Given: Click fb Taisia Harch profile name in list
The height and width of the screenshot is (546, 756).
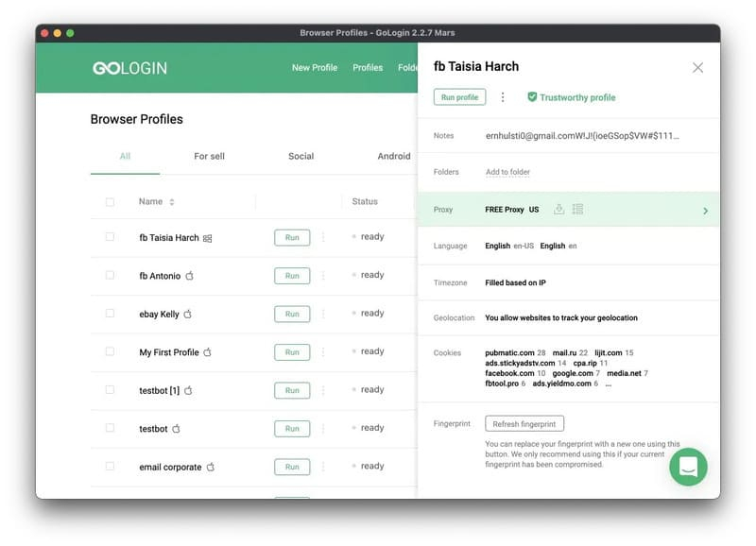Looking at the screenshot, I should pyautogui.click(x=169, y=238).
